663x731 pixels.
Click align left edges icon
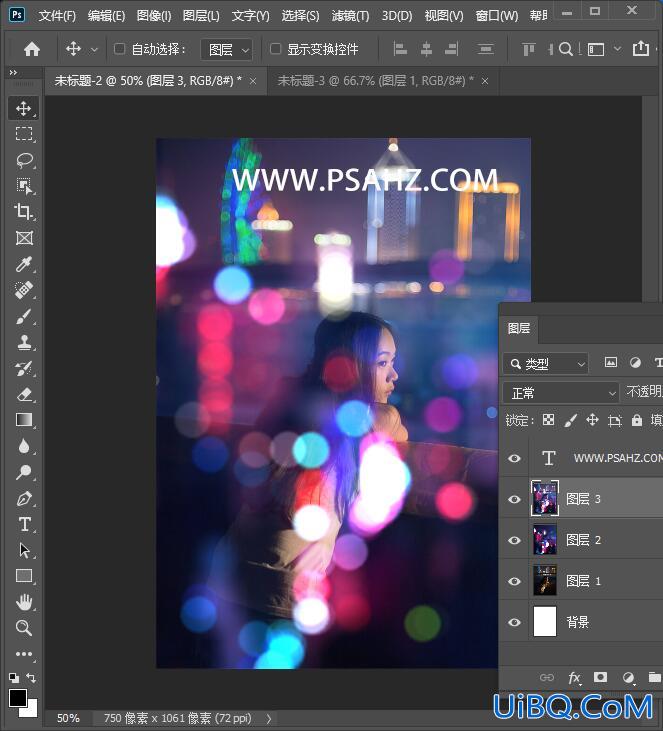tap(400, 49)
